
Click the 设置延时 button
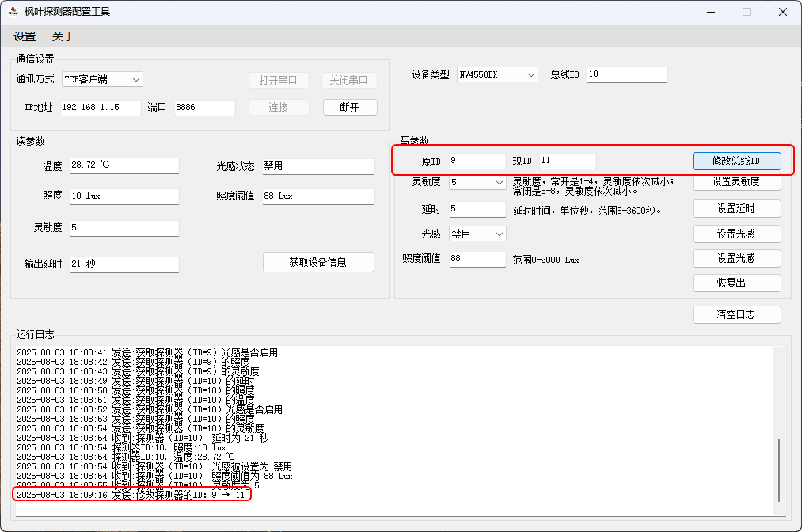[x=736, y=209]
